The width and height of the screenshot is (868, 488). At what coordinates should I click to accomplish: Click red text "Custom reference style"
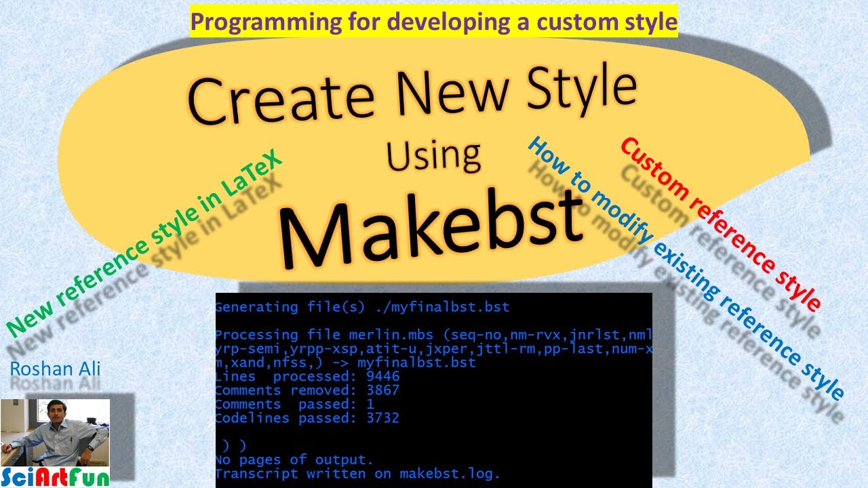721,223
